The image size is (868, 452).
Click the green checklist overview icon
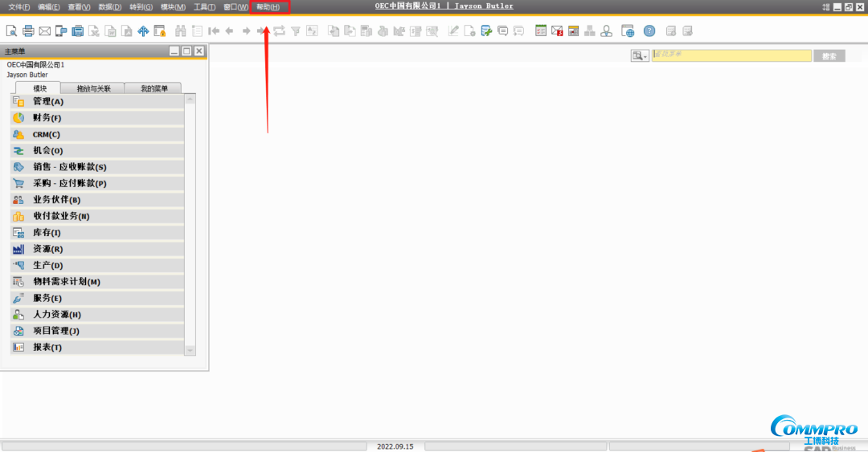point(541,31)
